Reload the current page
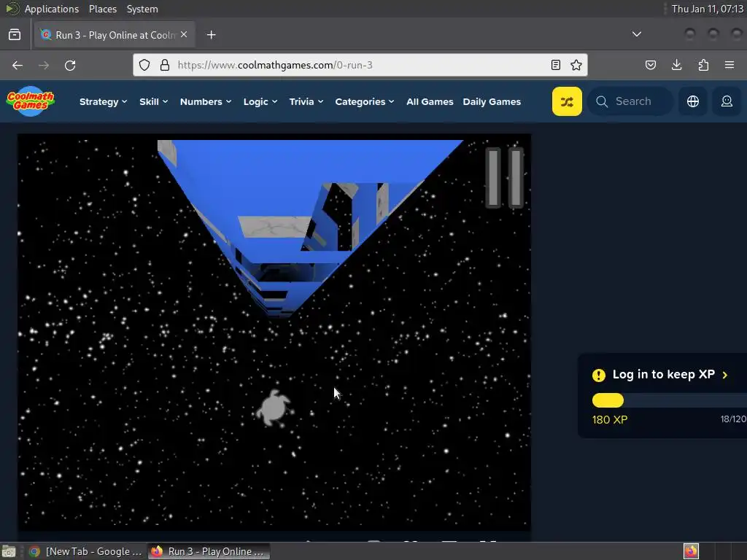The width and height of the screenshot is (747, 560). click(x=70, y=65)
